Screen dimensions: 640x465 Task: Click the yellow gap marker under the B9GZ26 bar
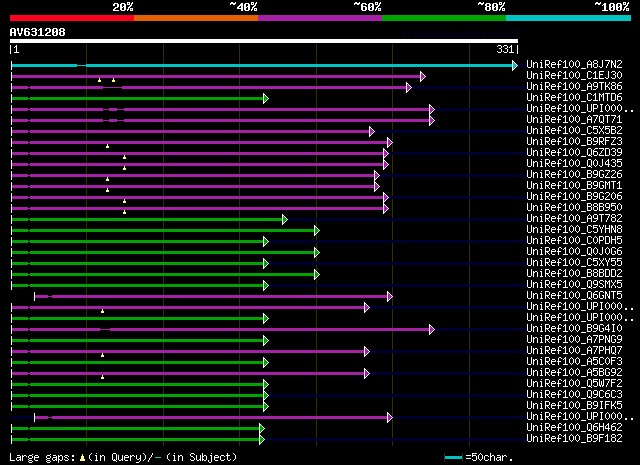pos(107,179)
